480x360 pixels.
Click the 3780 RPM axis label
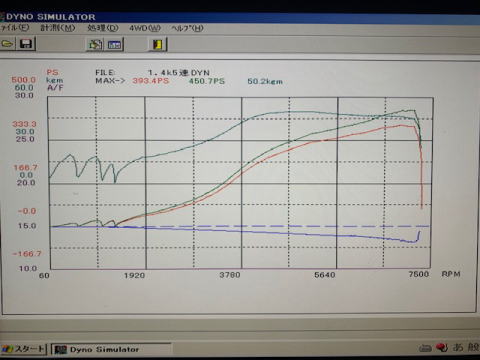click(x=230, y=275)
